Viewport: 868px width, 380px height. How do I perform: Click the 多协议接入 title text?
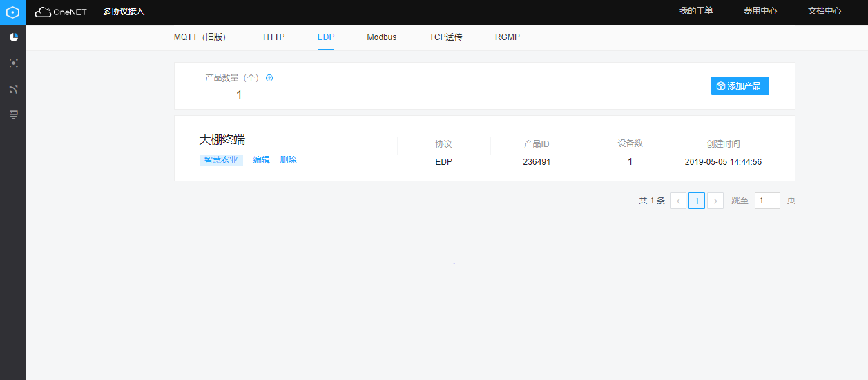[124, 12]
